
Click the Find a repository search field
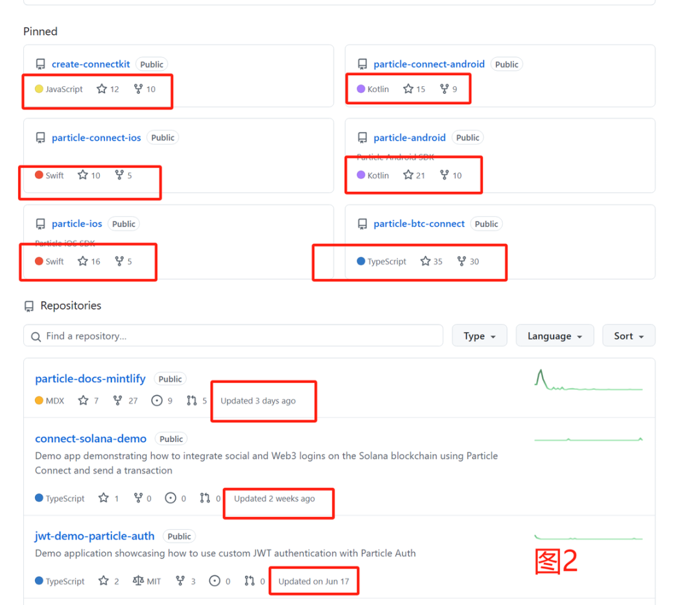233,336
